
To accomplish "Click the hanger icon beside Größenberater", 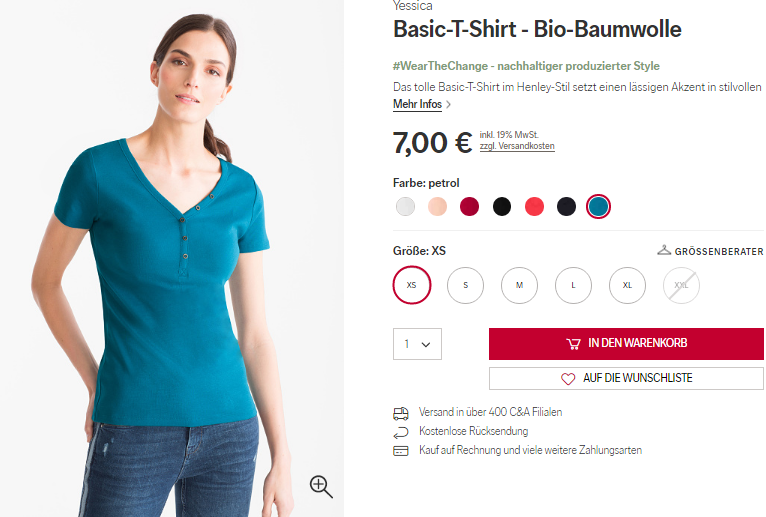I will (x=664, y=250).
